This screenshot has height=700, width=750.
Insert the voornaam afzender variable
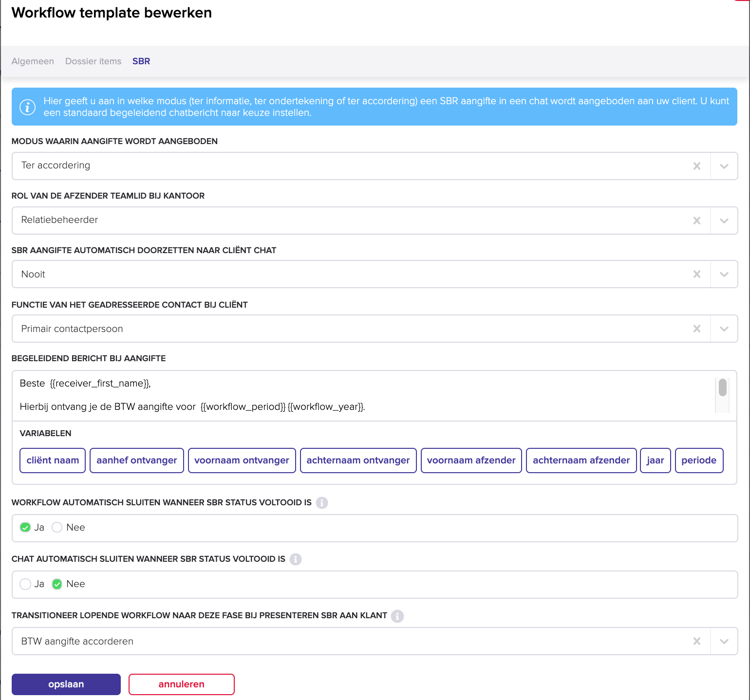pos(471,461)
